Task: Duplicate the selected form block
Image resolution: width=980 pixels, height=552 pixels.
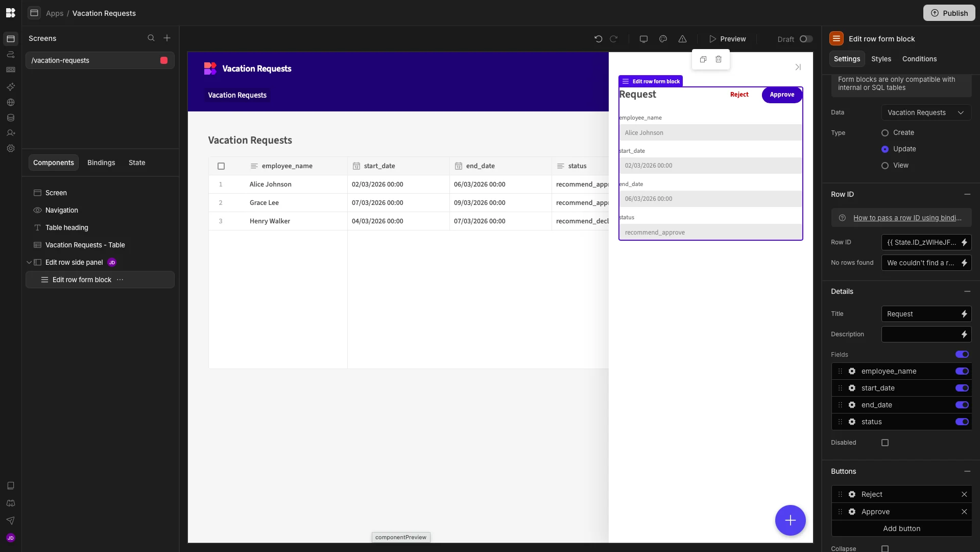Action: (x=703, y=59)
